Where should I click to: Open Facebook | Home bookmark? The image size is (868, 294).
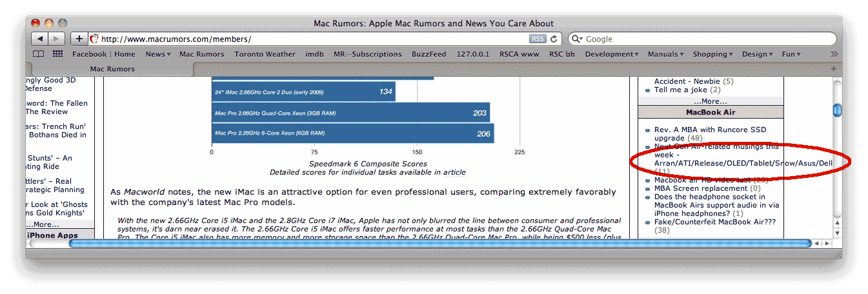click(x=103, y=54)
